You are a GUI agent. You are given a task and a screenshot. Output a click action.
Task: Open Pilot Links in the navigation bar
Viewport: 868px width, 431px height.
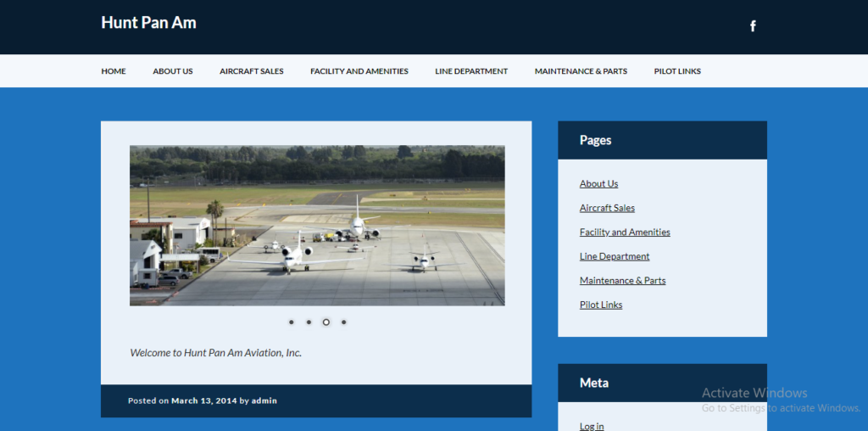pos(677,71)
